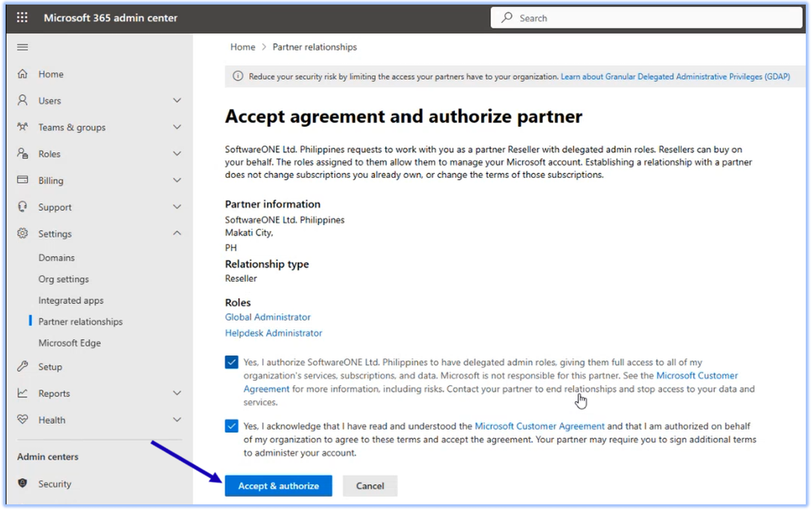Expand the Teams & groups chevron
The width and height of the screenshot is (812, 510).
coord(177,127)
